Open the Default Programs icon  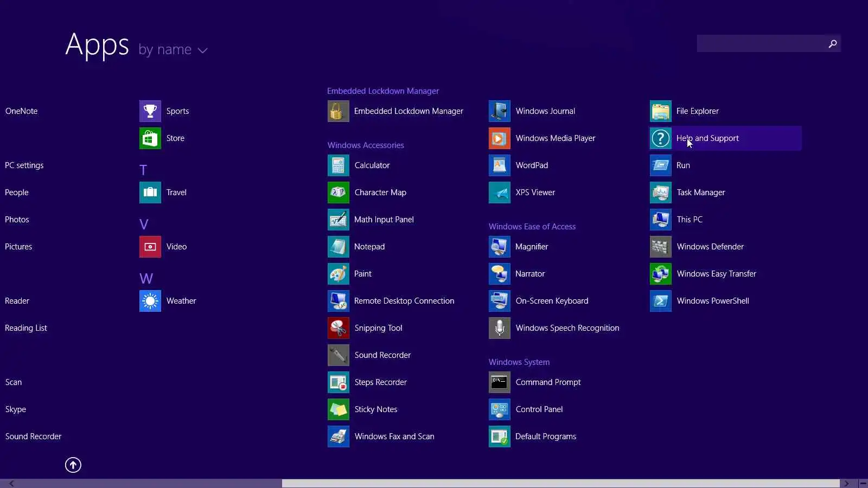pos(500,436)
